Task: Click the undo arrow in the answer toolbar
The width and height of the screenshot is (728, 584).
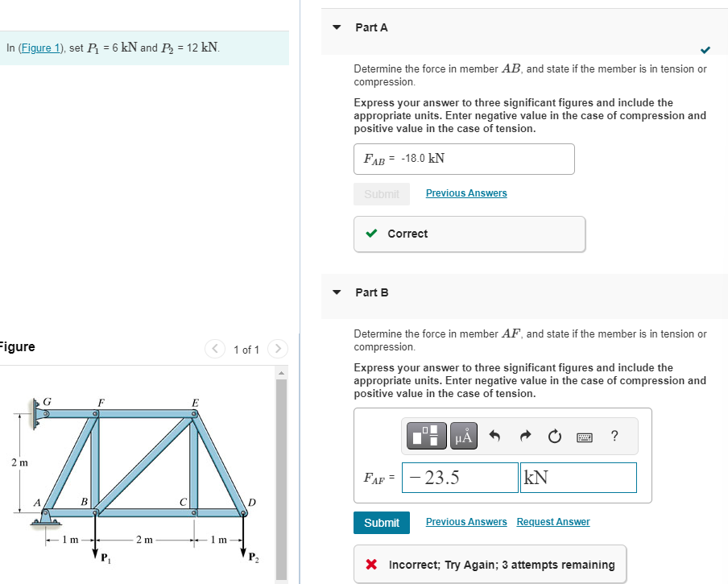Action: [x=493, y=436]
